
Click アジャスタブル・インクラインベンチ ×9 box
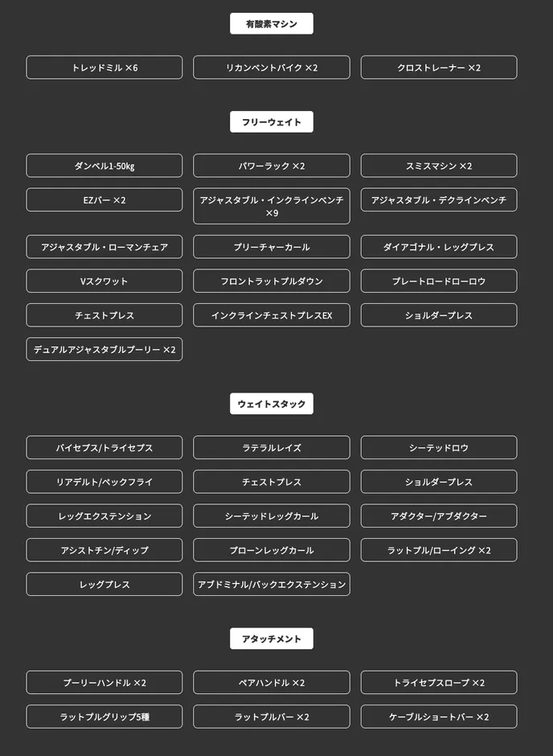(271, 207)
